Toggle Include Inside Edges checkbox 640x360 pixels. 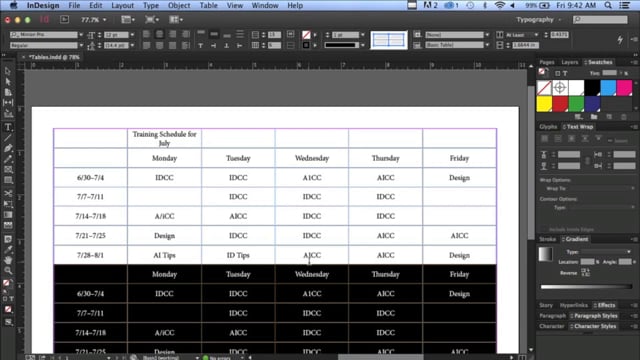544,229
